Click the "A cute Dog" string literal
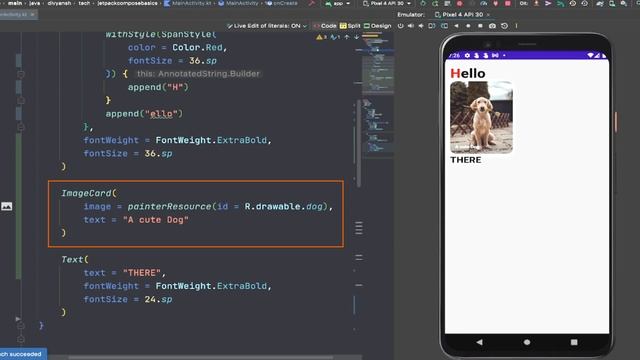 pyautogui.click(x=156, y=220)
